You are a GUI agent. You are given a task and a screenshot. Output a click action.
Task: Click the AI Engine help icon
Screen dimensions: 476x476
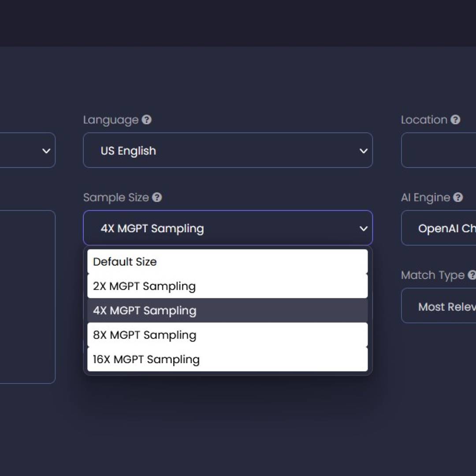click(x=458, y=197)
